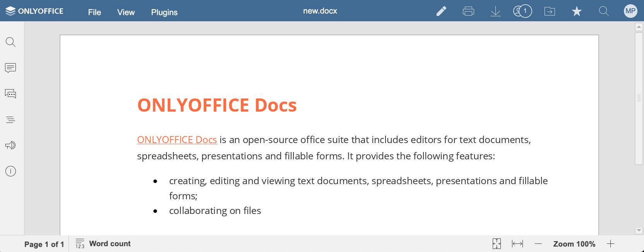Open the headings navigation panel
This screenshot has height=252, width=644.
[10, 120]
